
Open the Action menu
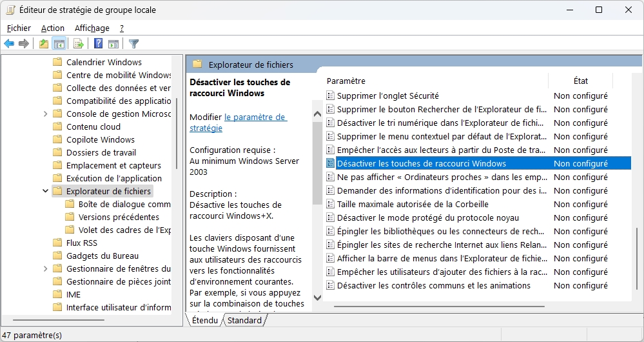click(x=53, y=28)
